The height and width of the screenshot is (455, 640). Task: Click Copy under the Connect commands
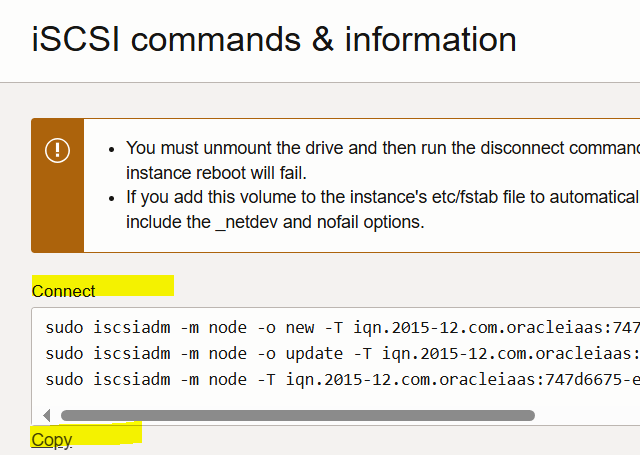pyautogui.click(x=51, y=440)
